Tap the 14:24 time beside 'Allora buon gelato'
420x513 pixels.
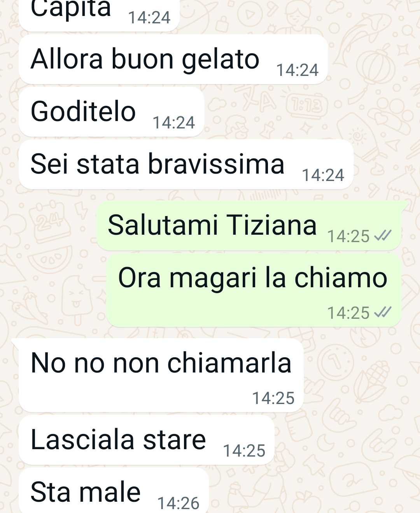(297, 70)
